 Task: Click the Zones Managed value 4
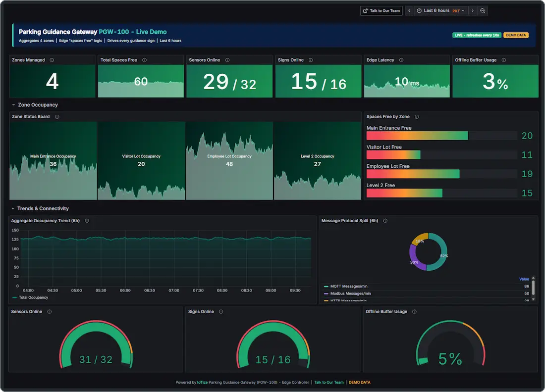click(52, 82)
